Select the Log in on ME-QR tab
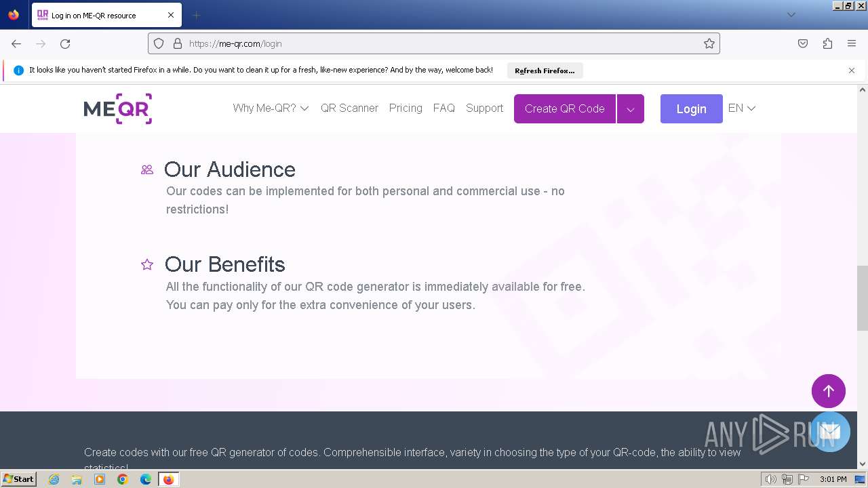This screenshot has width=868, height=488. point(106,15)
